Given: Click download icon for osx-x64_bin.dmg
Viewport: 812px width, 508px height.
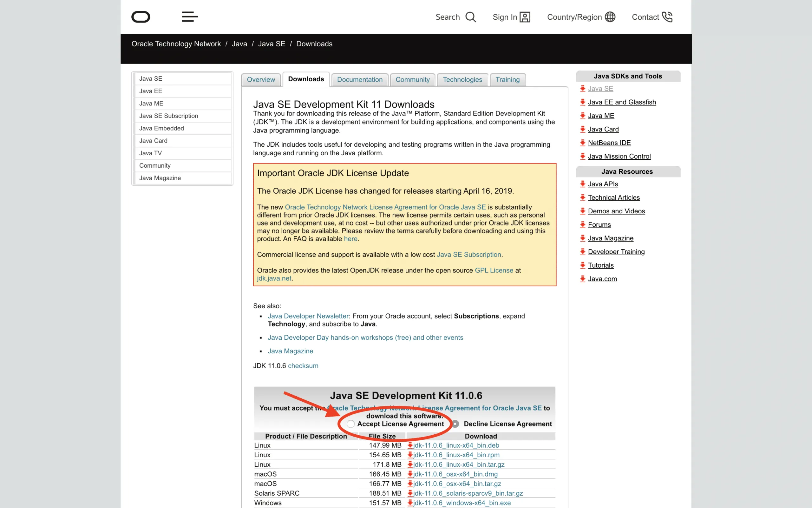Looking at the screenshot, I should pyautogui.click(x=410, y=474).
